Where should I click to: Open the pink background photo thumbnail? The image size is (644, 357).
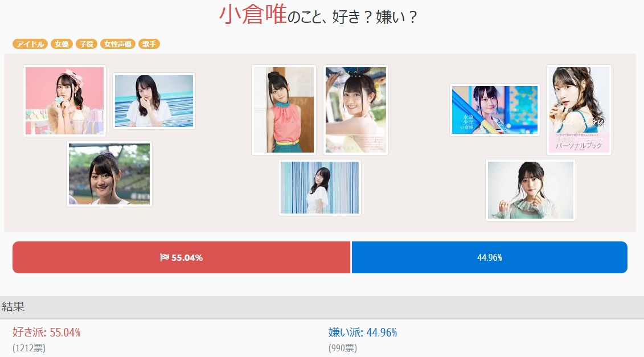click(65, 101)
